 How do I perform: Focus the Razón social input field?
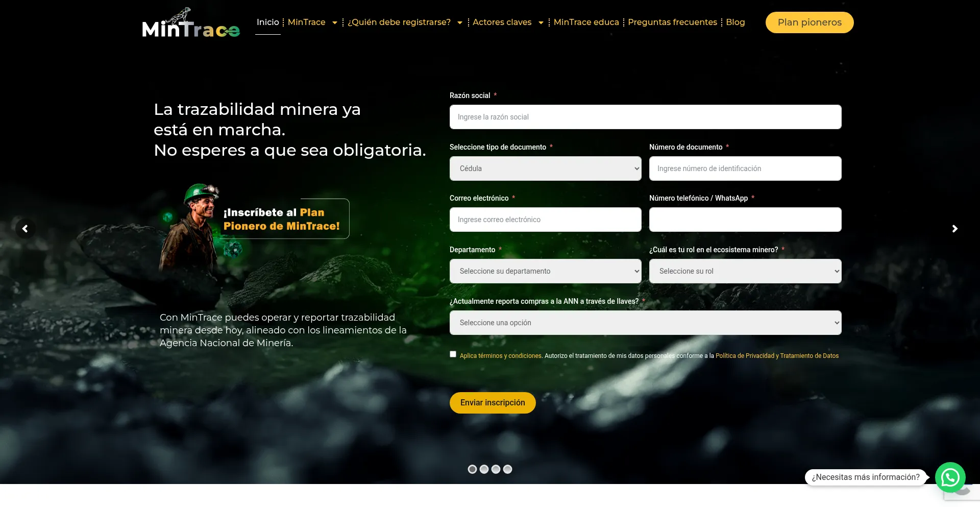645,117
